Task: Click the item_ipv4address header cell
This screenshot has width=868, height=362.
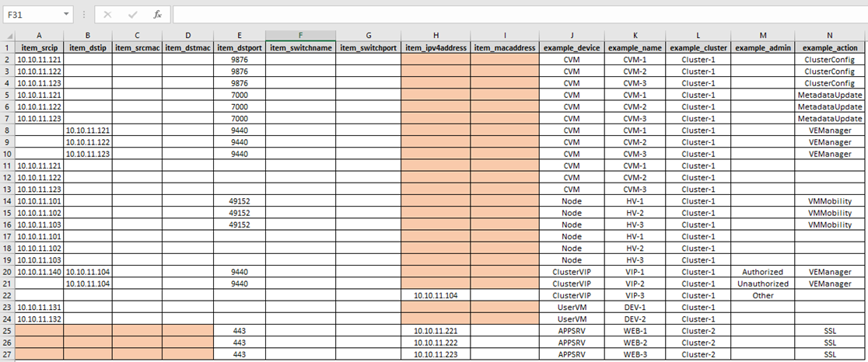Action: [x=436, y=47]
